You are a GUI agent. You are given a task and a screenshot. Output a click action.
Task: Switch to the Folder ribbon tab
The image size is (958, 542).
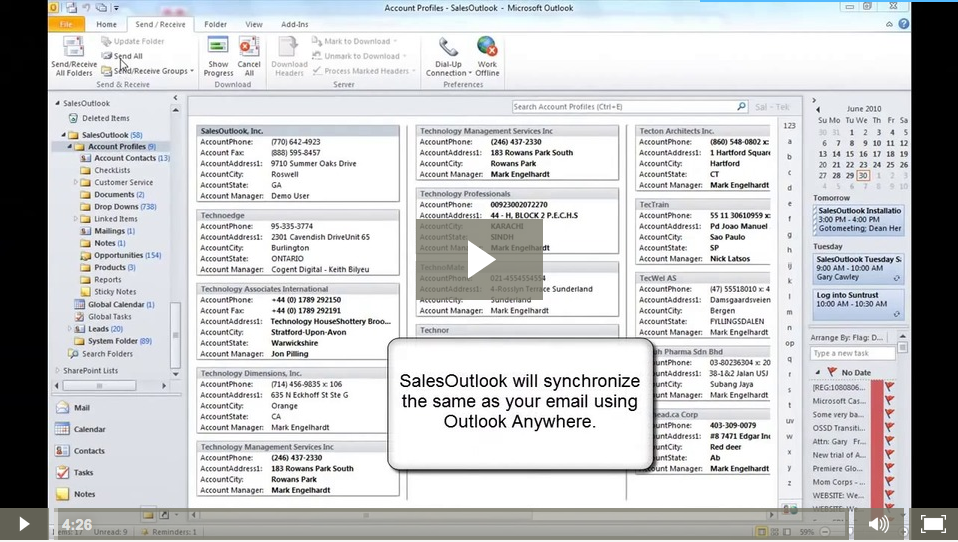[215, 24]
